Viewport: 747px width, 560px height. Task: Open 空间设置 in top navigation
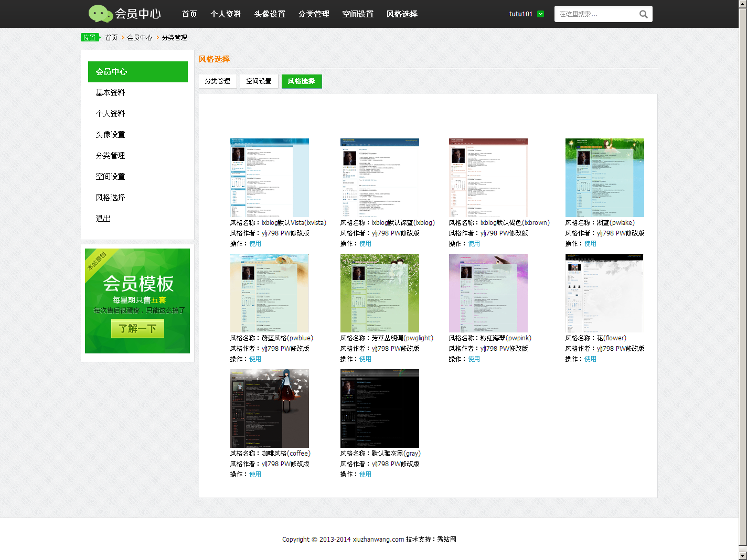pos(358,14)
